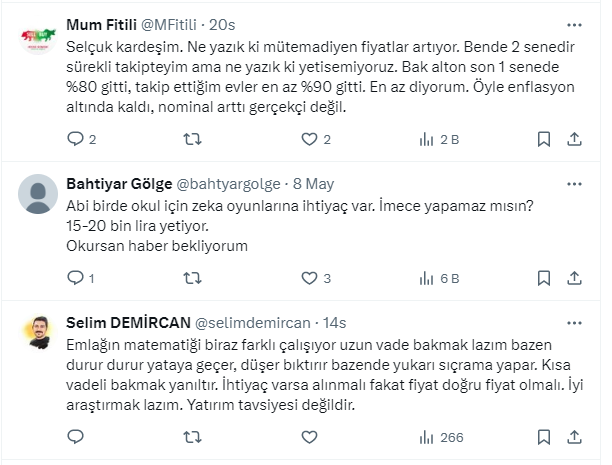Like Mum Fitili's tweet

pos(311,139)
